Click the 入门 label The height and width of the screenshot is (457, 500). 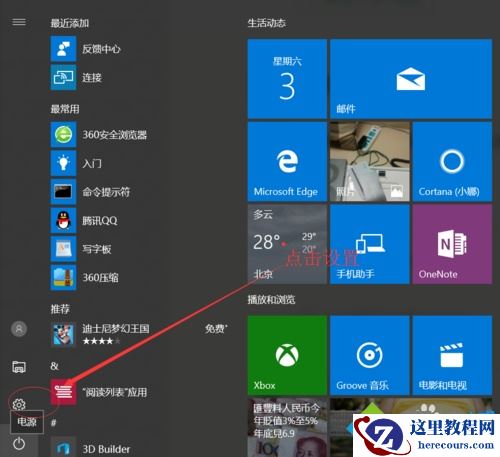pyautogui.click(x=92, y=163)
